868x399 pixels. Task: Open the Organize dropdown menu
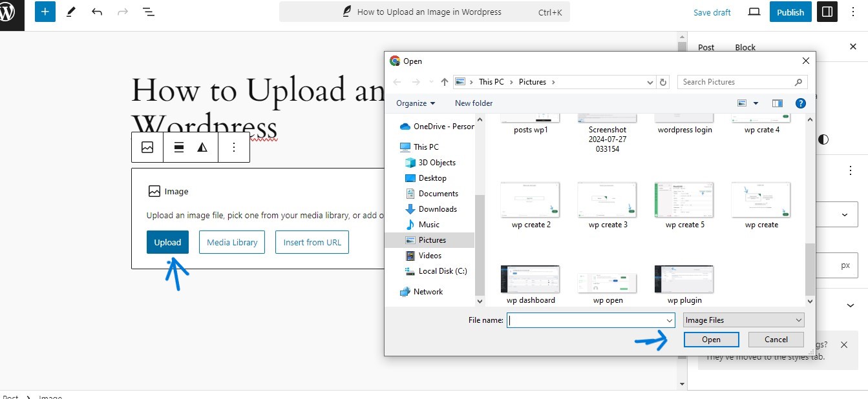(x=416, y=103)
